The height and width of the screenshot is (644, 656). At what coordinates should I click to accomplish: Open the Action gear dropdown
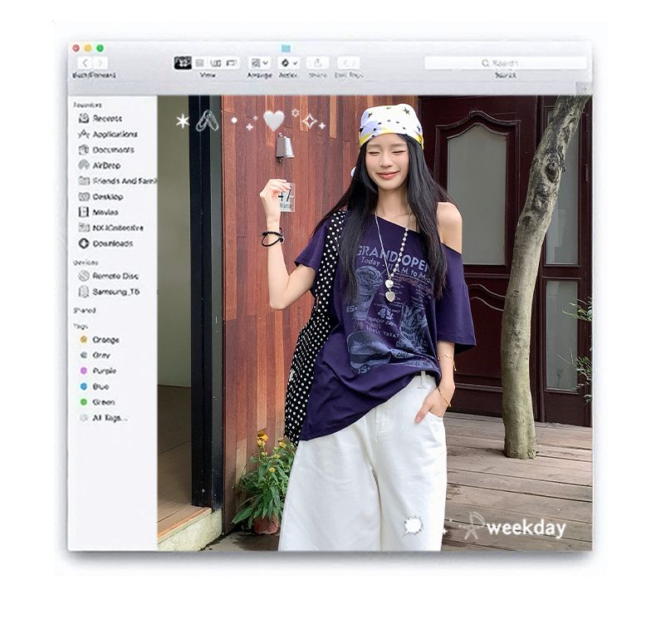[x=289, y=63]
